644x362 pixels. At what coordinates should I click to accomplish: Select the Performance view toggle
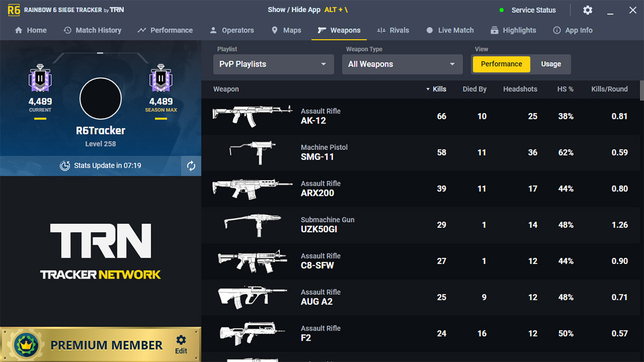[501, 64]
